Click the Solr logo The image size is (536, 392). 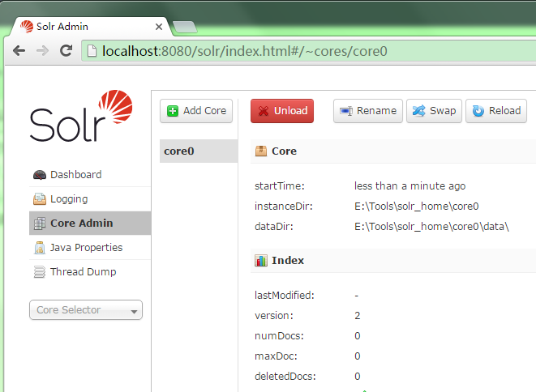pyautogui.click(x=81, y=116)
